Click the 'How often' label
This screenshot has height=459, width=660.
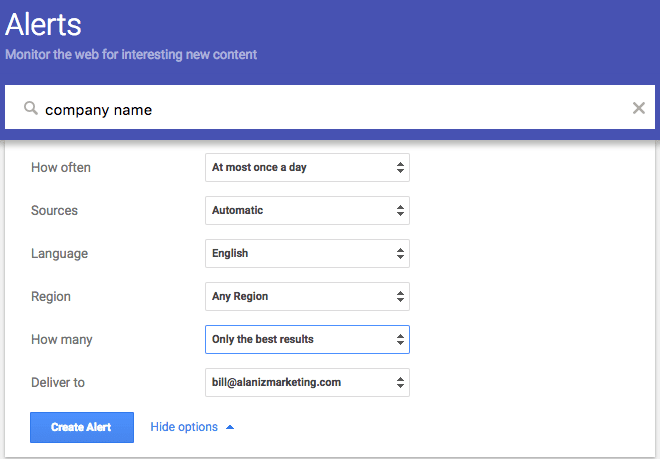point(61,168)
